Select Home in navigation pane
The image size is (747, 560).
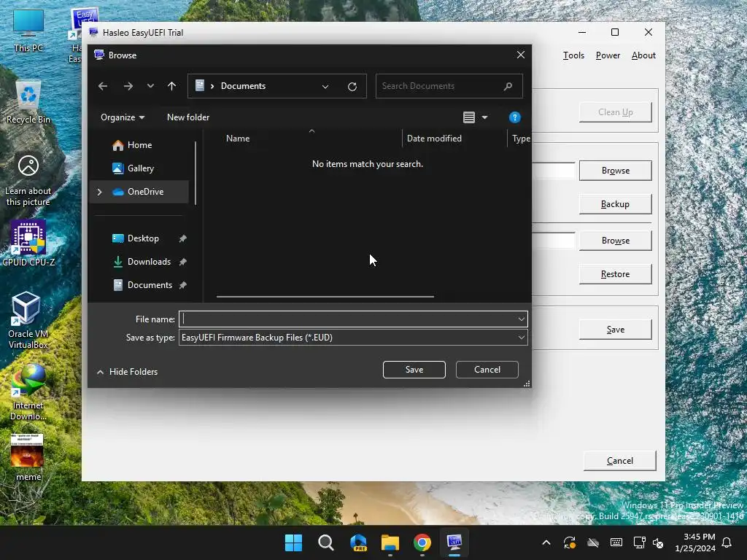139,145
